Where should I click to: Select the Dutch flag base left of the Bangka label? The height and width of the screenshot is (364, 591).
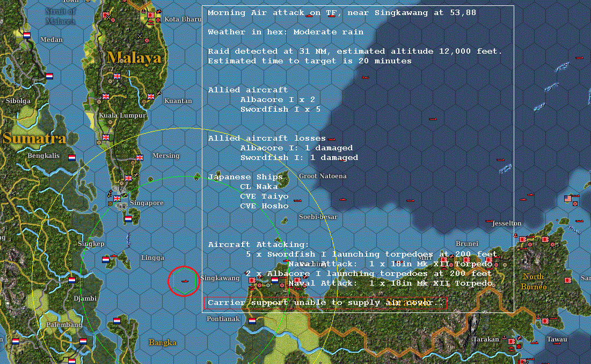117,321
